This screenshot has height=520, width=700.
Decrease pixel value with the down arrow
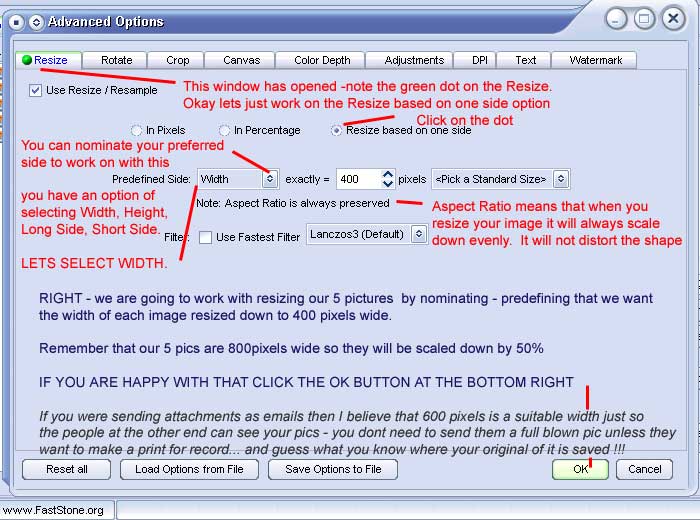click(388, 183)
